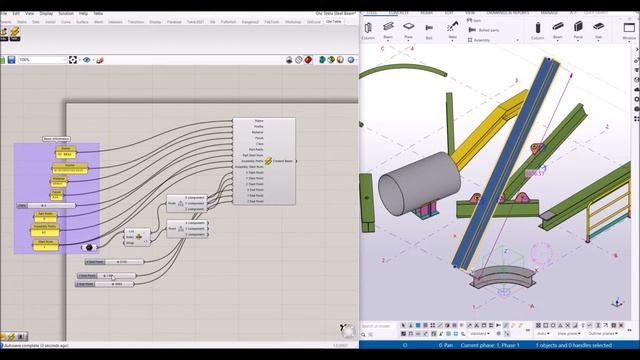Switch to the Steel tab in Tekla ribbon

pyautogui.click(x=372, y=13)
